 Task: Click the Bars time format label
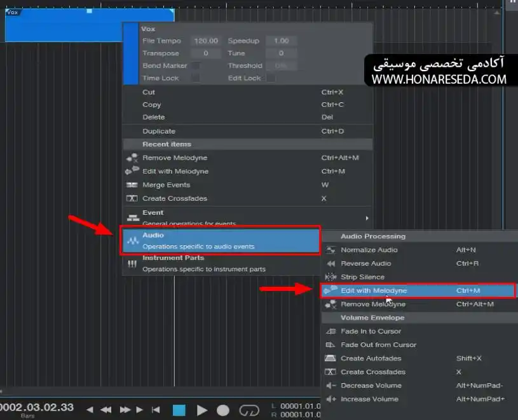[x=27, y=416]
